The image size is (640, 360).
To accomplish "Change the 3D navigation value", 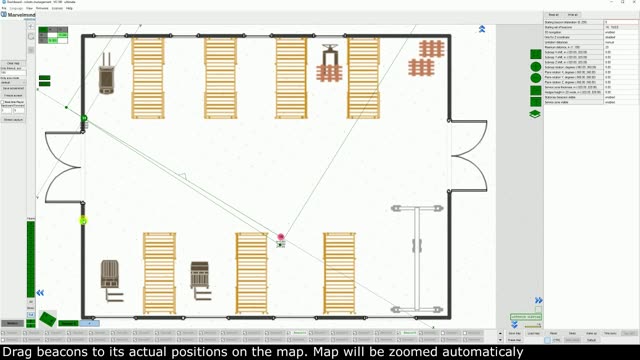I will coord(621,32).
